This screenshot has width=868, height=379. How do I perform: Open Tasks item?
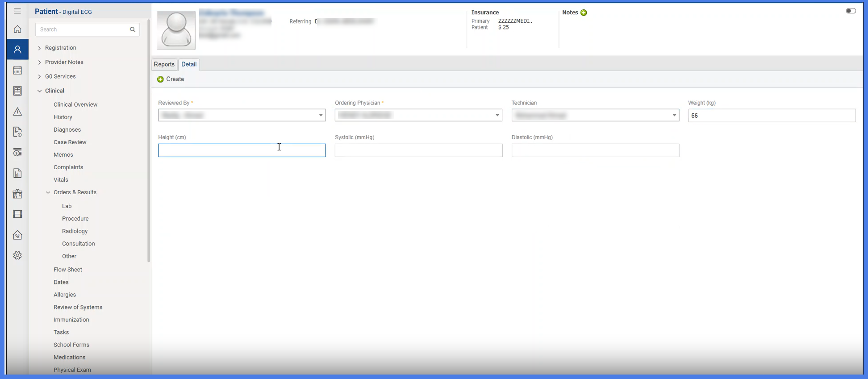point(61,332)
